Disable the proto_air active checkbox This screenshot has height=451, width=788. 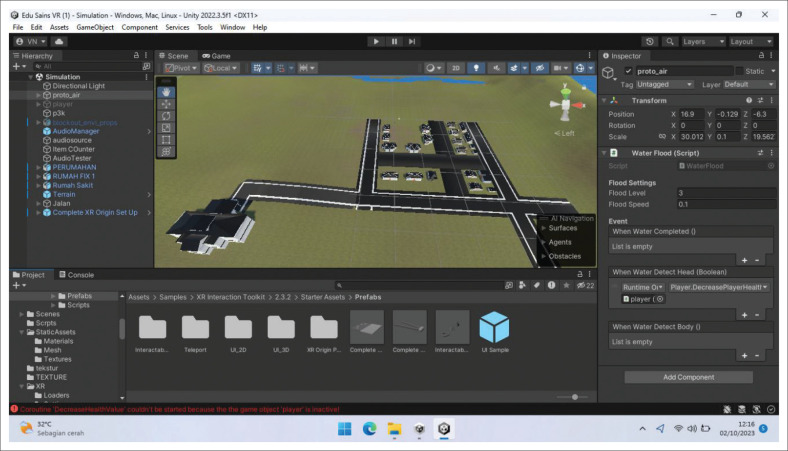(x=628, y=71)
